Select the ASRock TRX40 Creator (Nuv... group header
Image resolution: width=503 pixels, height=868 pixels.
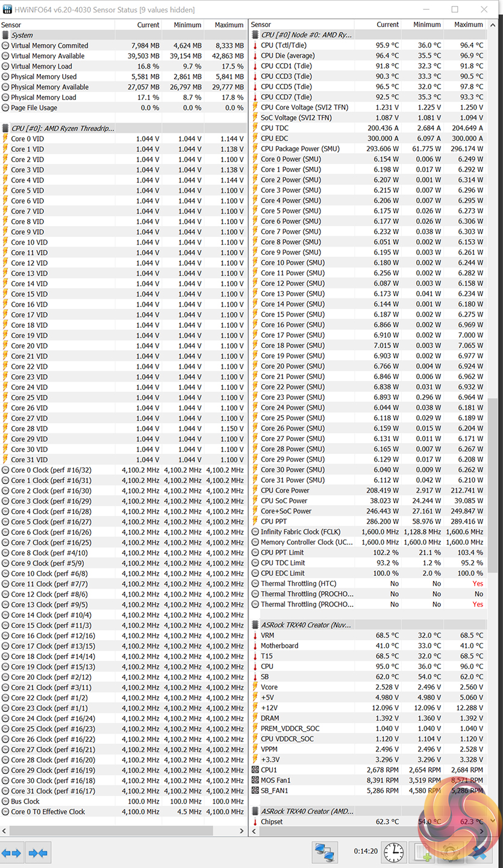[368, 625]
